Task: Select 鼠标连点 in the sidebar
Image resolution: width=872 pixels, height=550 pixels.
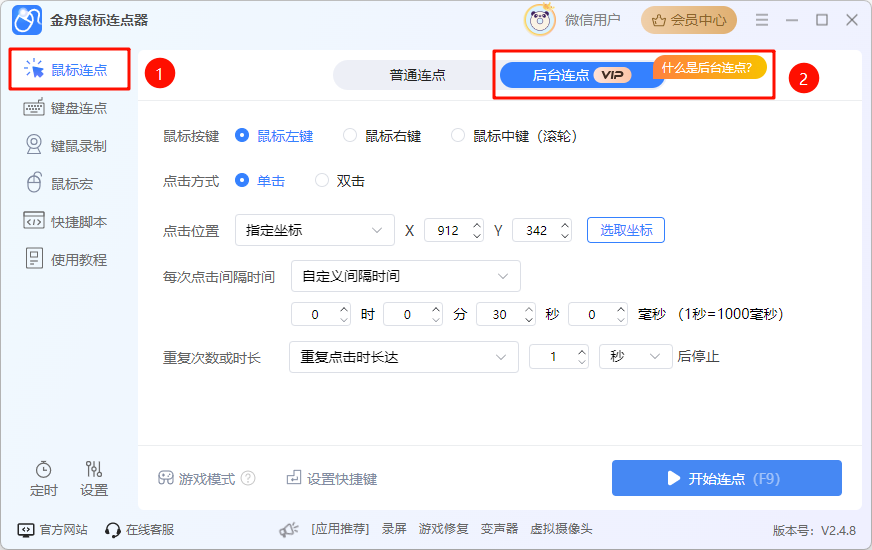Action: 70,70
